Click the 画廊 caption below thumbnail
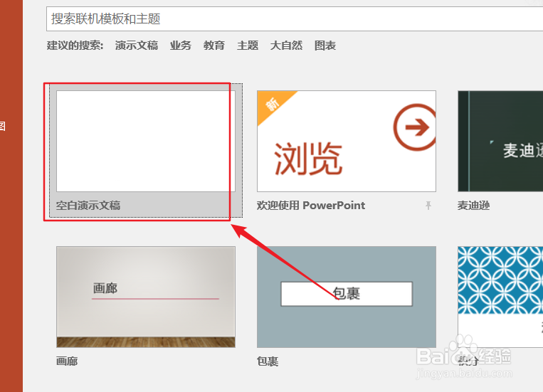Screen dimensions: 543x392 click(x=67, y=361)
